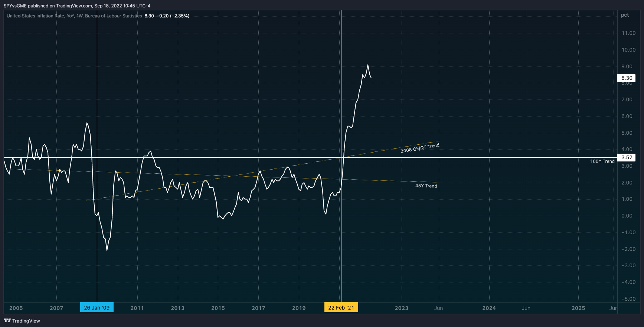
Task: Click the 8.30 current price label
Action: pyautogui.click(x=627, y=78)
